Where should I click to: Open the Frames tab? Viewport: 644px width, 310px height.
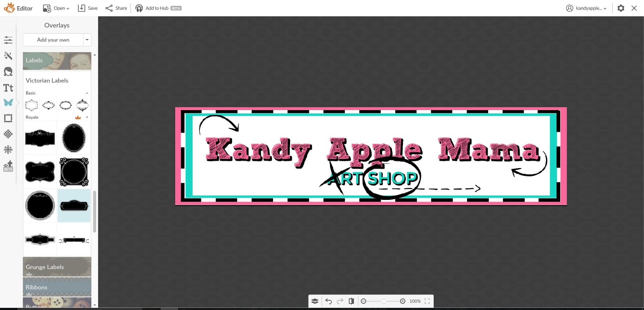coord(8,118)
